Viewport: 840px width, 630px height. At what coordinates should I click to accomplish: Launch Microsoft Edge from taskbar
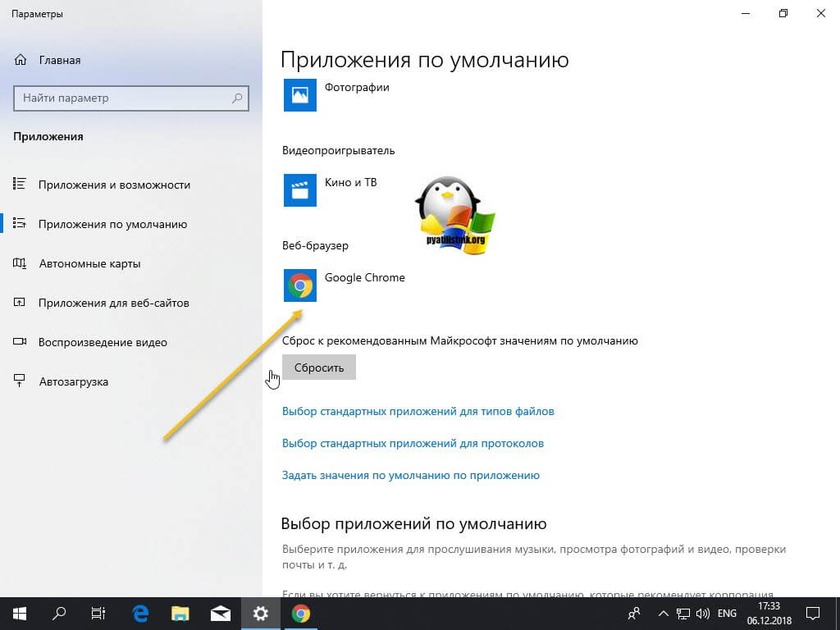(x=140, y=614)
